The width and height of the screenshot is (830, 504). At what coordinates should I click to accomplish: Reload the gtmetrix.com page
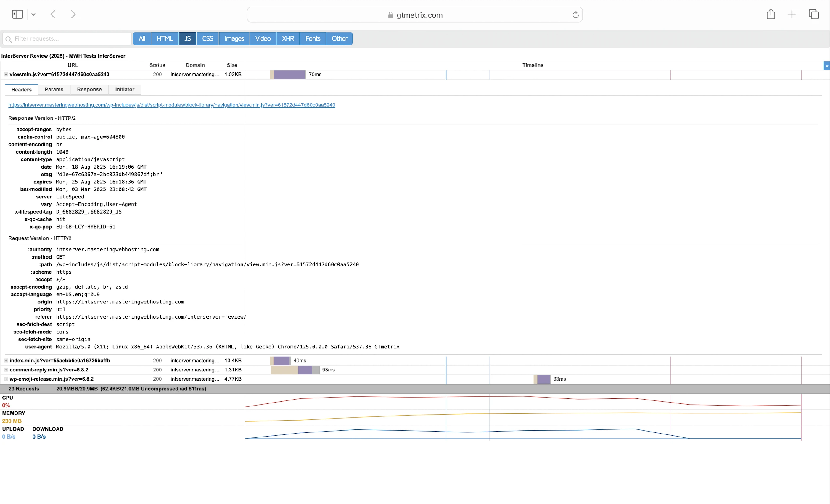point(575,15)
